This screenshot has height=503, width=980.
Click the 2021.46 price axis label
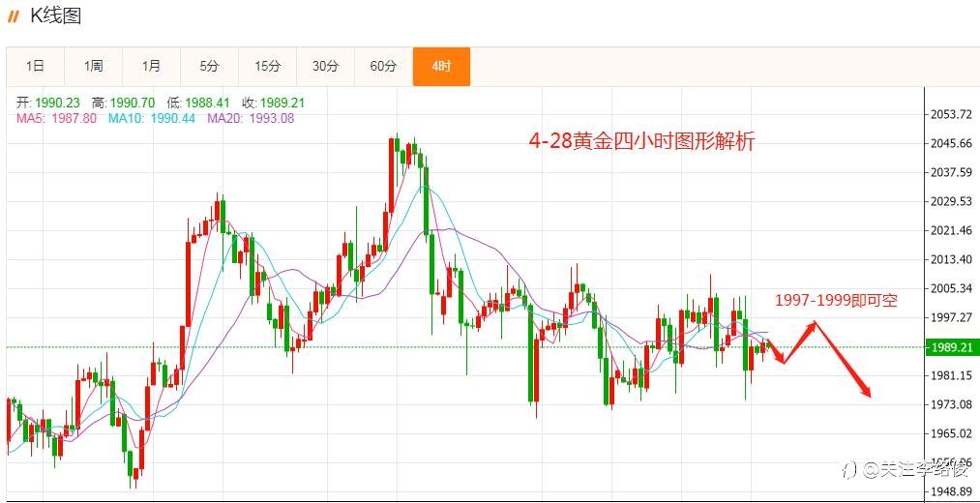tap(951, 230)
